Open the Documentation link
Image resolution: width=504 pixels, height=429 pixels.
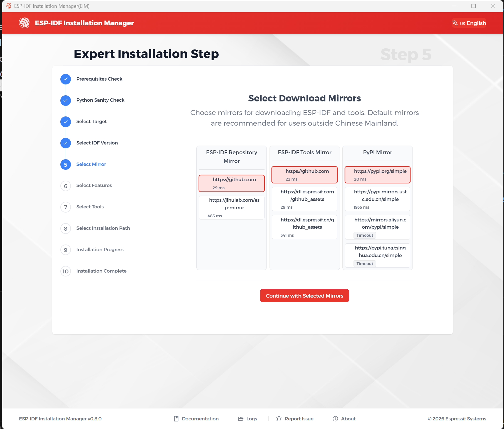click(x=196, y=419)
